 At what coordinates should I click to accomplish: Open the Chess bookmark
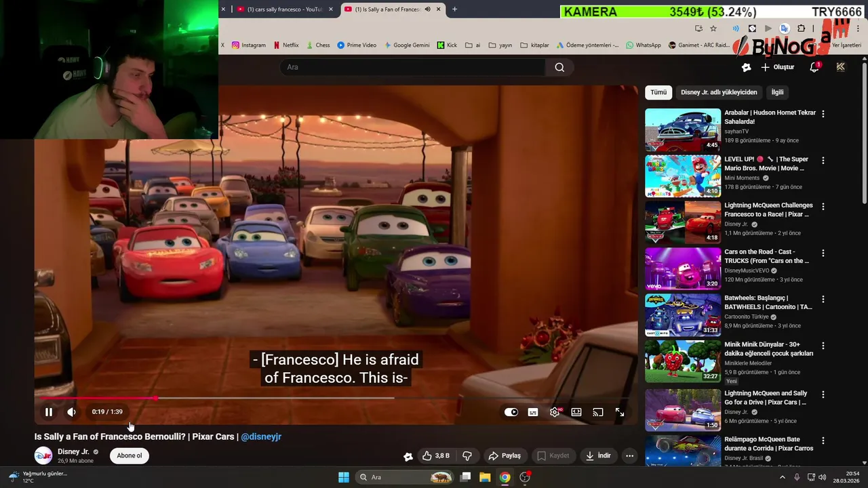[x=317, y=45]
